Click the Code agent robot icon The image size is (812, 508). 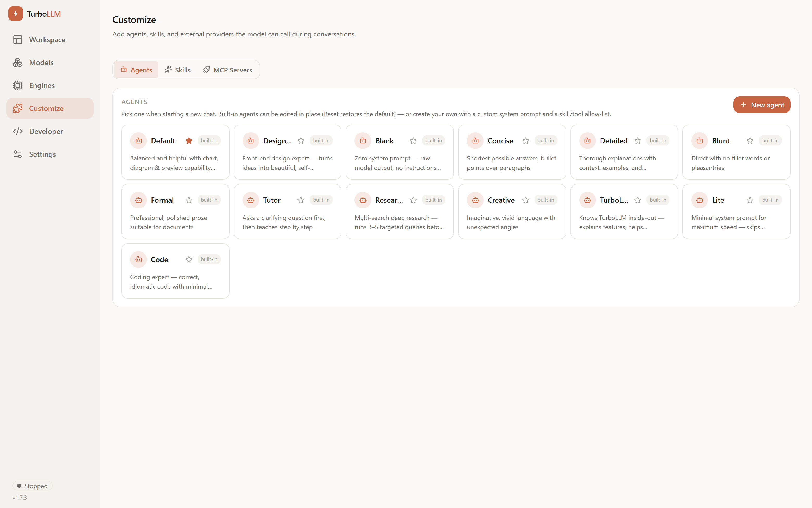pyautogui.click(x=138, y=259)
